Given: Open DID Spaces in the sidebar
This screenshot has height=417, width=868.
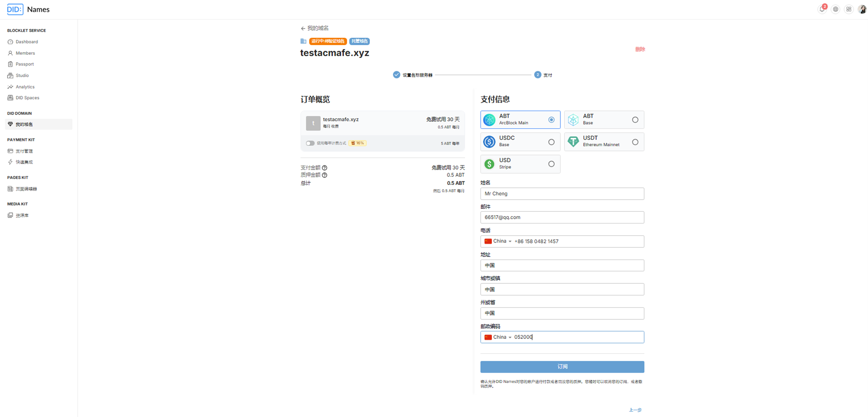Looking at the screenshot, I should pyautogui.click(x=27, y=98).
